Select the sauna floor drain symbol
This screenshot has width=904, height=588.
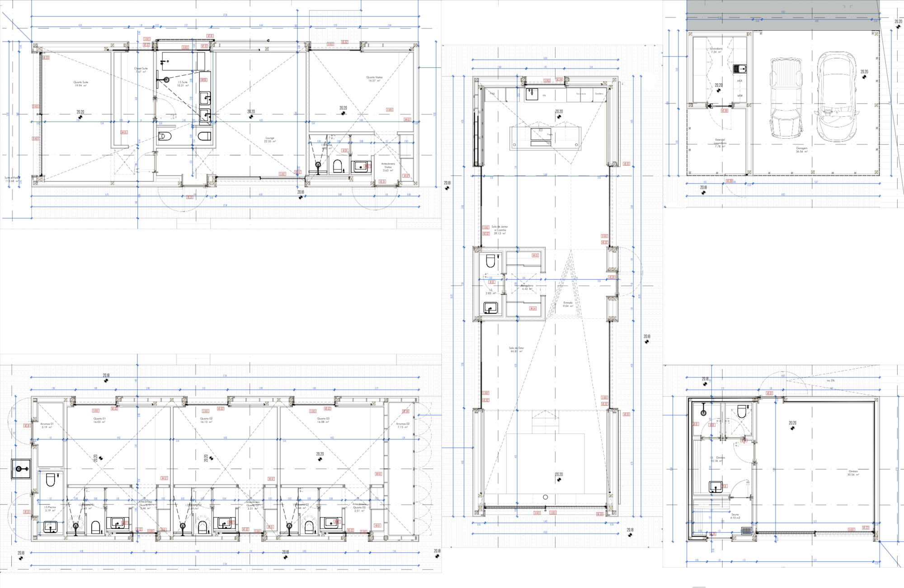click(747, 531)
